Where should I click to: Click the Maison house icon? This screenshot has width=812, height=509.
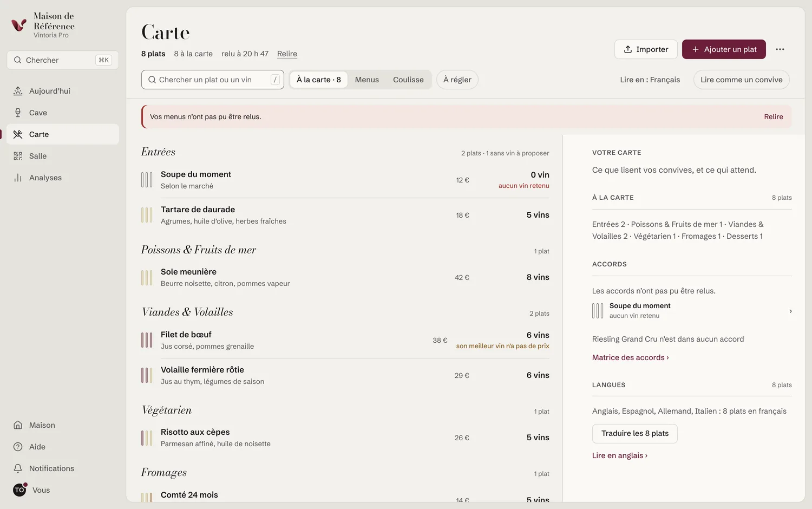pos(18,425)
